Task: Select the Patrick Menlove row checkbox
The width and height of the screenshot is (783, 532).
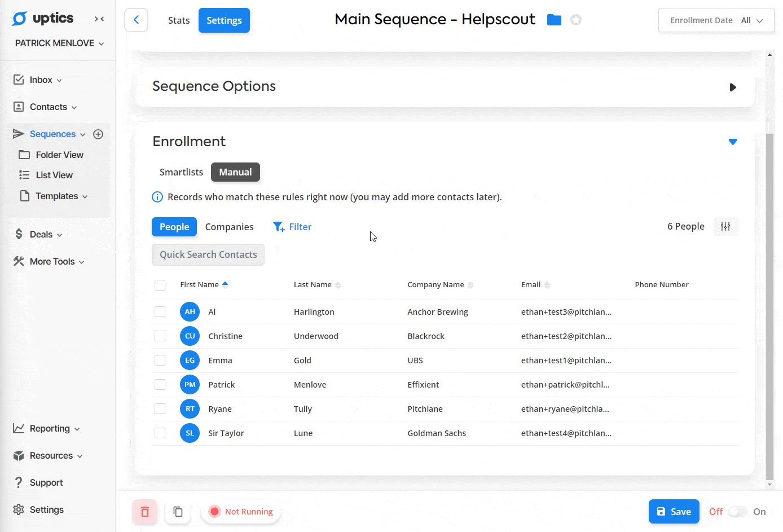Action: [x=160, y=385]
